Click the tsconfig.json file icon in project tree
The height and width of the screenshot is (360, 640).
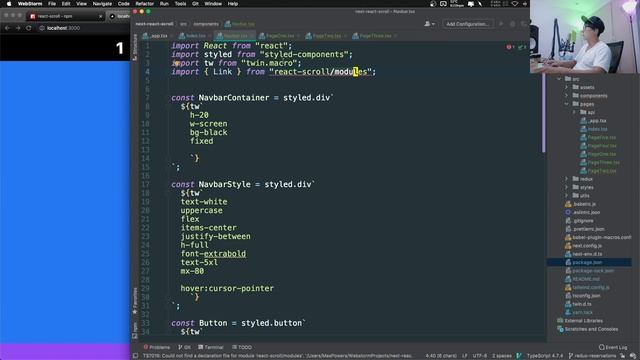[568, 296]
